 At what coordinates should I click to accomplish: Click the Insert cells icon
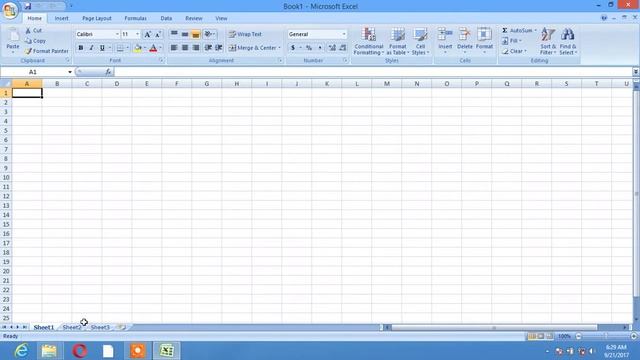445,35
